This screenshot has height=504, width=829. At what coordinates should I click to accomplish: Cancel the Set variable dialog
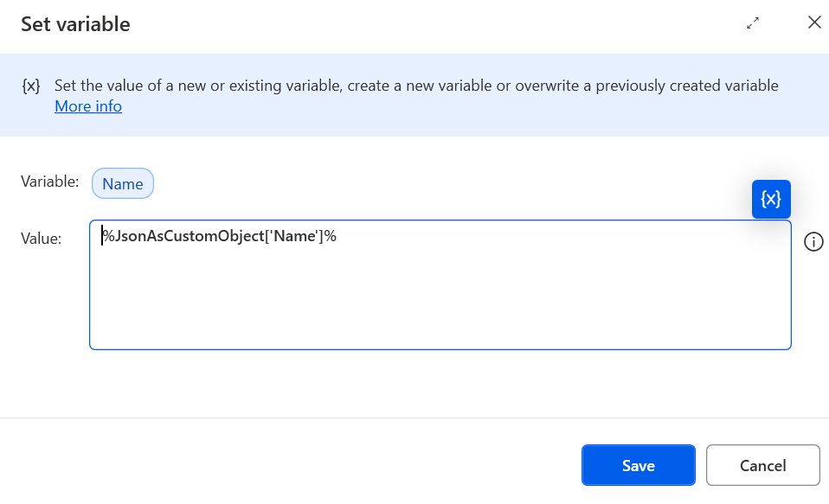tap(763, 465)
